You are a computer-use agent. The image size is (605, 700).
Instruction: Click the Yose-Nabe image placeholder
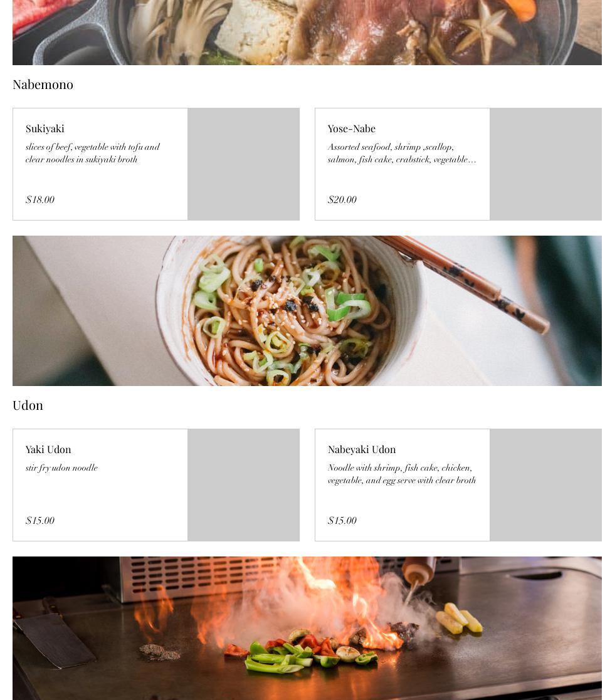click(545, 164)
